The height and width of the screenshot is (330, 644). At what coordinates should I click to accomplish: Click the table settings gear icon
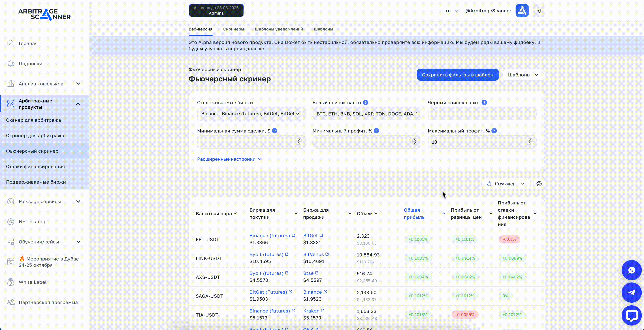(539, 184)
